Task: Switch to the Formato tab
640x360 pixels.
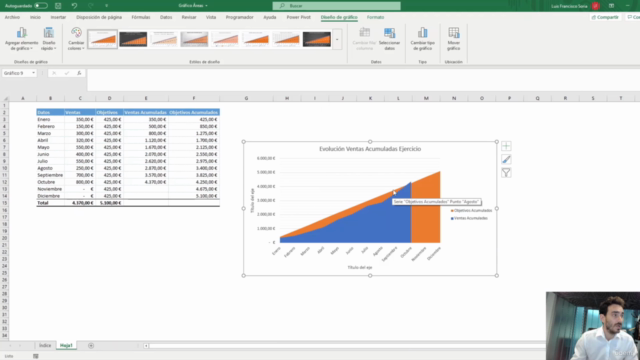Action: [x=376, y=17]
